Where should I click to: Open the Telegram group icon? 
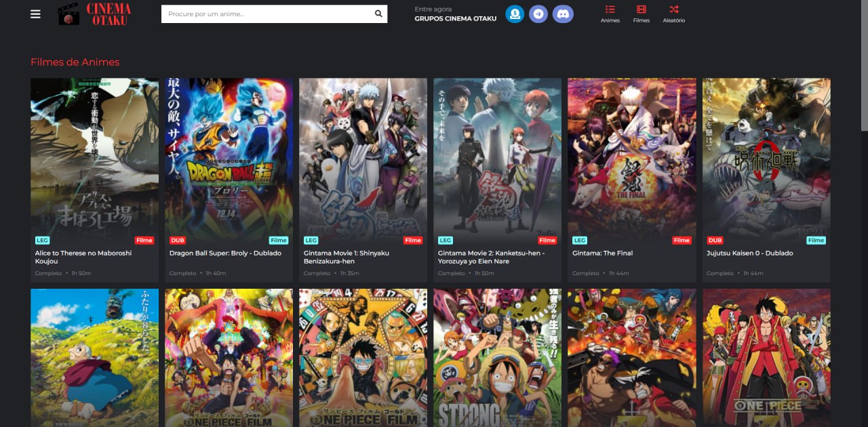point(538,14)
